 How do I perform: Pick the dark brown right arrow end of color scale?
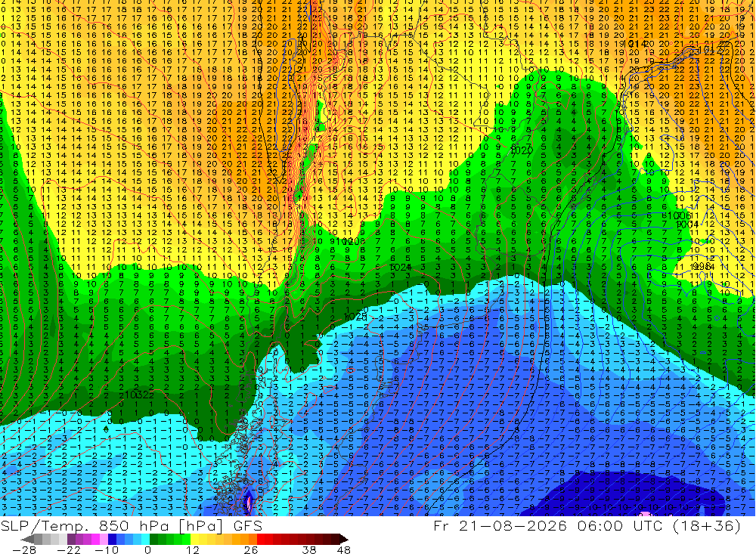point(344,539)
